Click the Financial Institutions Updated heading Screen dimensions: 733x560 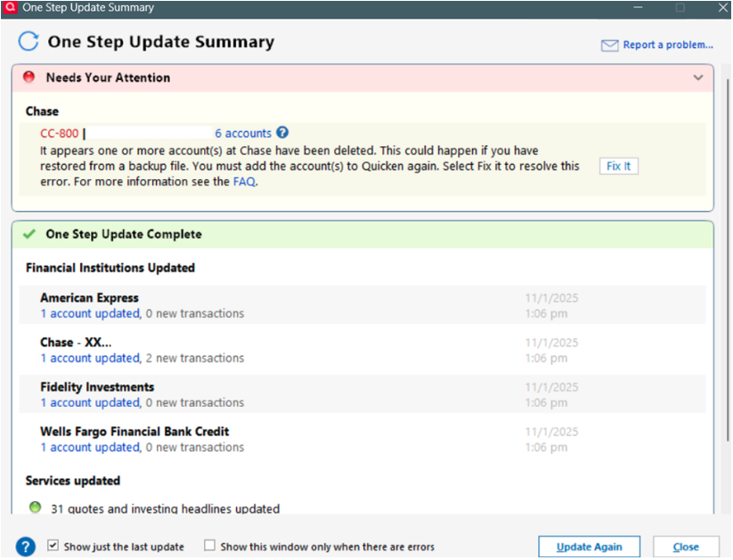coord(110,268)
